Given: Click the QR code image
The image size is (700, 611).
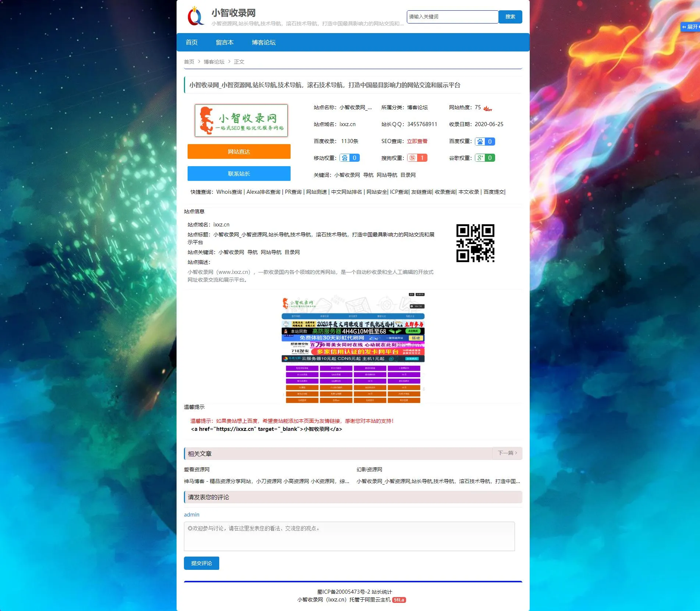Looking at the screenshot, I should click(x=475, y=243).
